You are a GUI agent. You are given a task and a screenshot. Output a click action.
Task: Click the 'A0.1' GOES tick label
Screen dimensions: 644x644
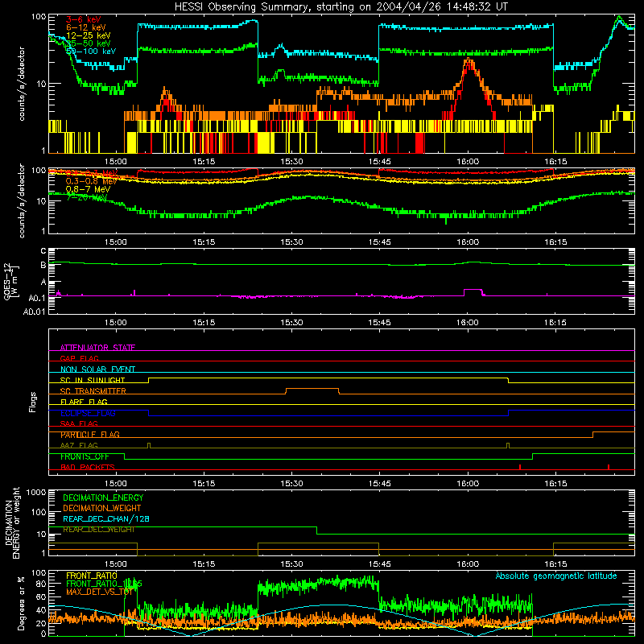[37, 298]
